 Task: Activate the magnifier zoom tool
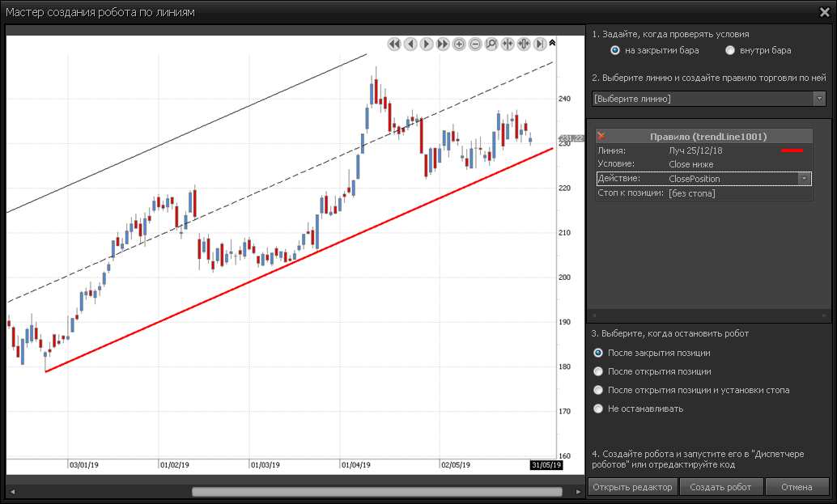(491, 44)
